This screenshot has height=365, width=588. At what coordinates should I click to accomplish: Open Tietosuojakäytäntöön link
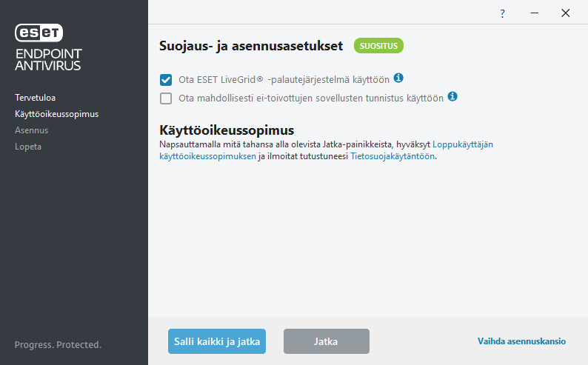[x=392, y=156]
